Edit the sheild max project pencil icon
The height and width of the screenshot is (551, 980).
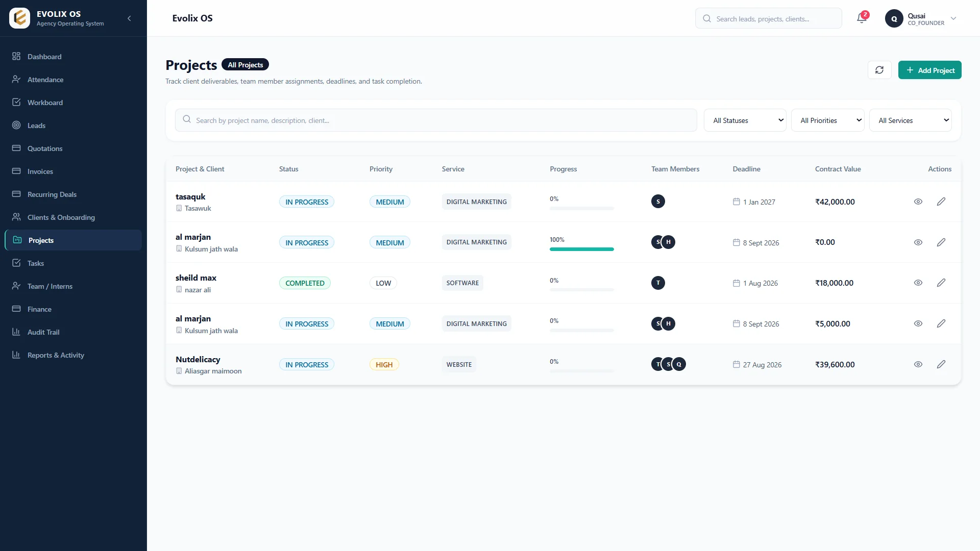(941, 283)
